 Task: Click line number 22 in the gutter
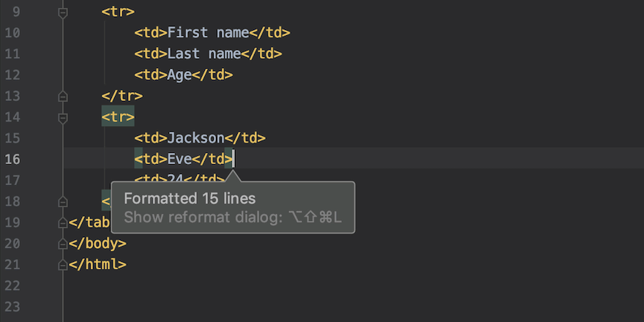[12, 285]
